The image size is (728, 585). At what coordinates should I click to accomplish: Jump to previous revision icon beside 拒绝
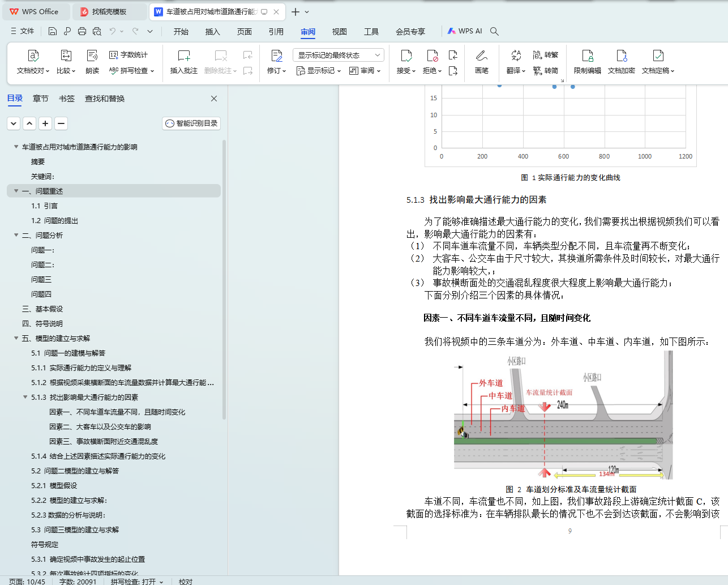coord(453,55)
